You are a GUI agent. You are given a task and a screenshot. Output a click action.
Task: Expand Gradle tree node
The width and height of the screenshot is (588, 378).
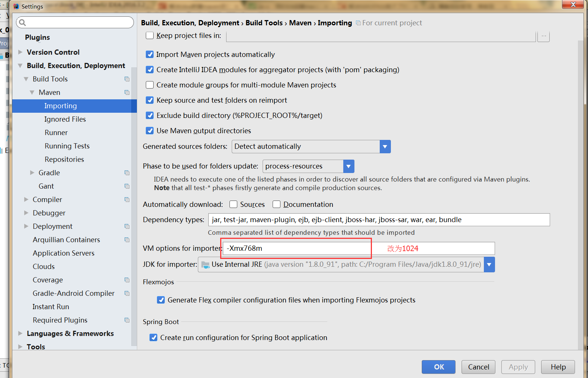coord(32,173)
